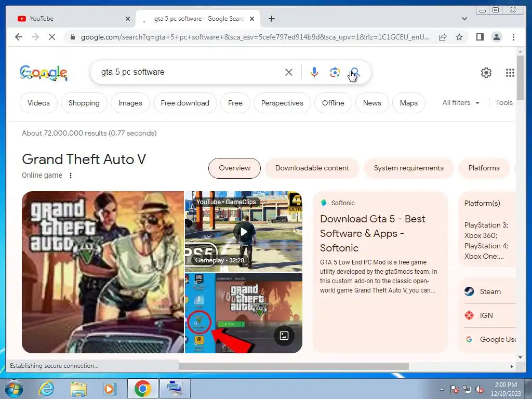This screenshot has width=532, height=399.
Task: Click the magnifier search button
Action: (x=355, y=72)
